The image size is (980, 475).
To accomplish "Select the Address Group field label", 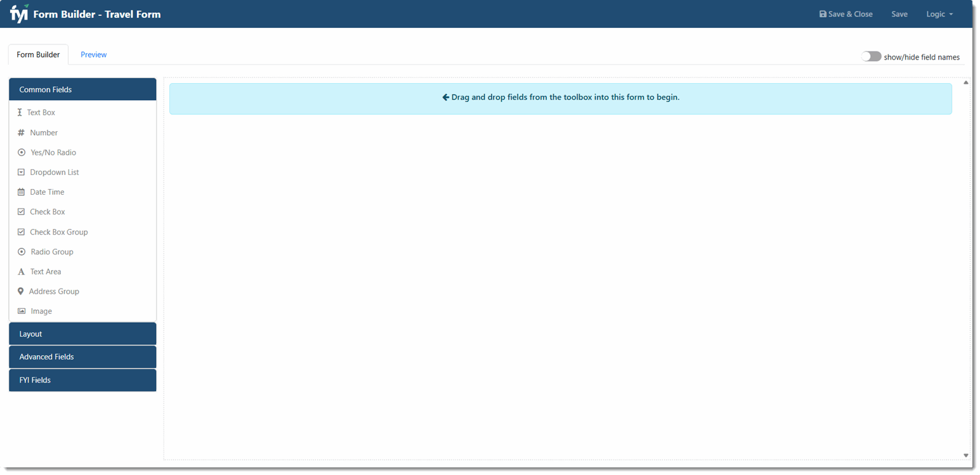I will pyautogui.click(x=54, y=291).
